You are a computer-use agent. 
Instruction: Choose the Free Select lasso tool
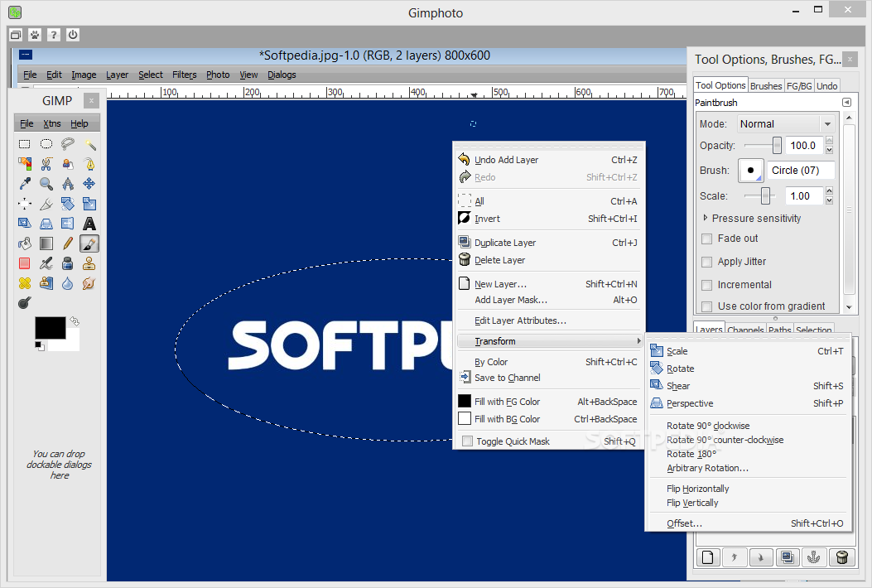68,144
